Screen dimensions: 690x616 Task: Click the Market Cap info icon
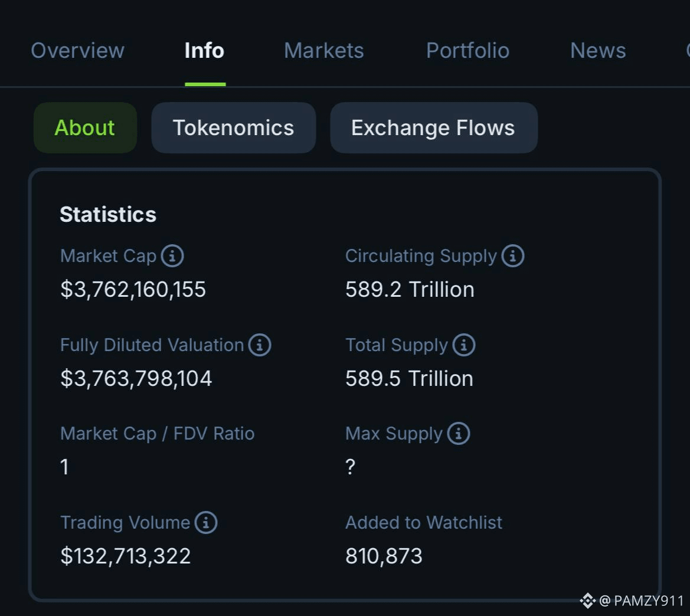pos(172,256)
